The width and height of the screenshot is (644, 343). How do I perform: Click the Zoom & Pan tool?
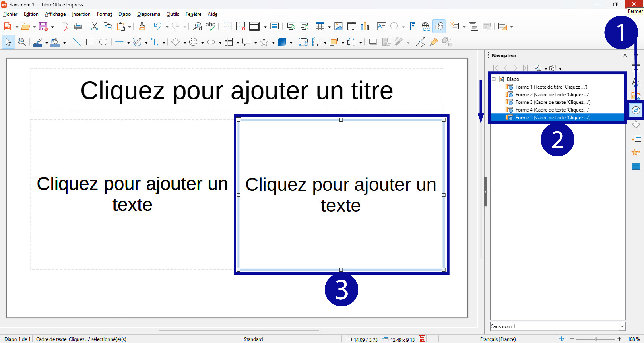click(x=22, y=42)
